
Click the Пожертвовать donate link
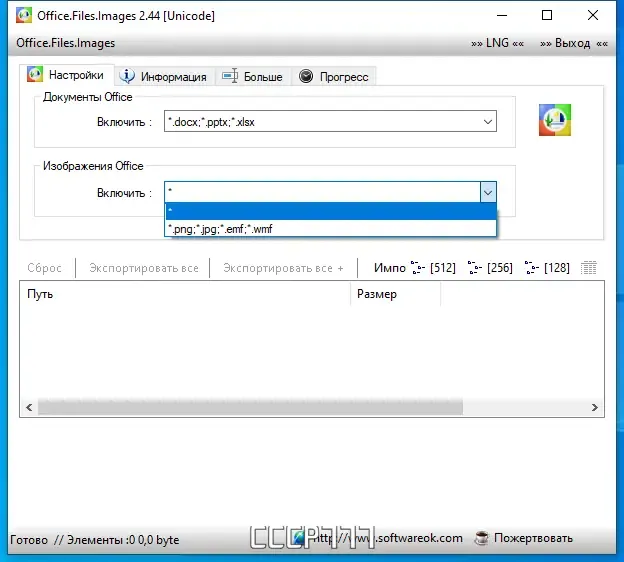[x=533, y=538]
